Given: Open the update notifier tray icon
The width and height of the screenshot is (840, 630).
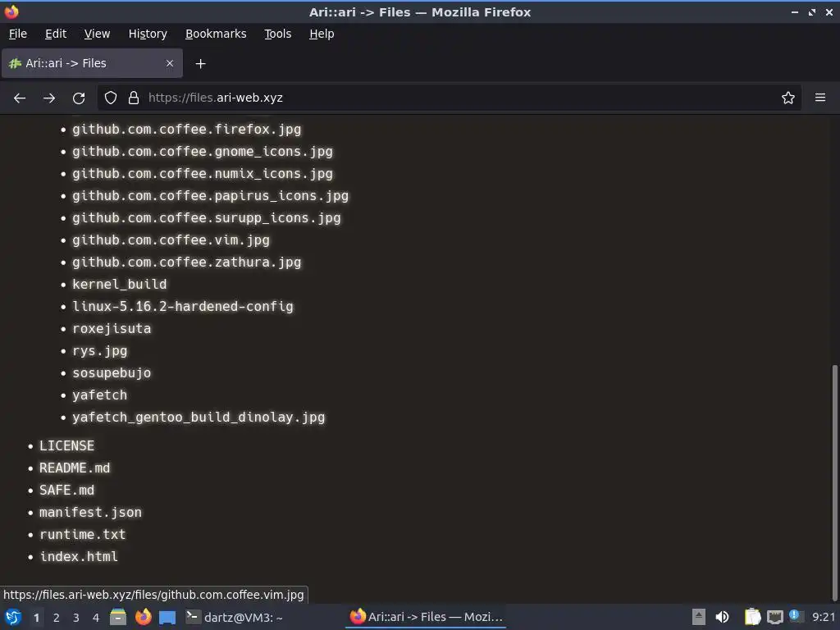Looking at the screenshot, I should click(x=796, y=616).
